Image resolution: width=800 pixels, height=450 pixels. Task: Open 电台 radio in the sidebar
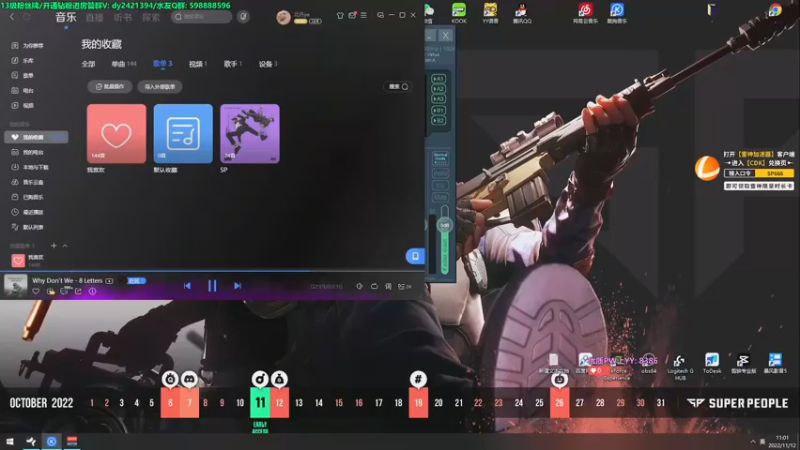[x=23, y=90]
